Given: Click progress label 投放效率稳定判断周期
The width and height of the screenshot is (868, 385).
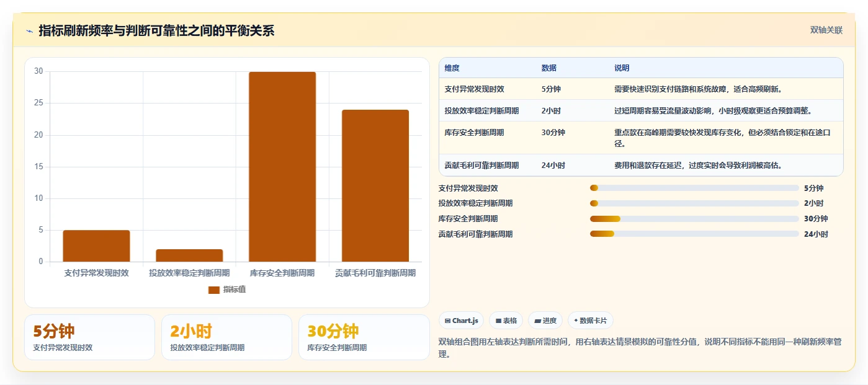Looking at the screenshot, I should click(x=475, y=203).
